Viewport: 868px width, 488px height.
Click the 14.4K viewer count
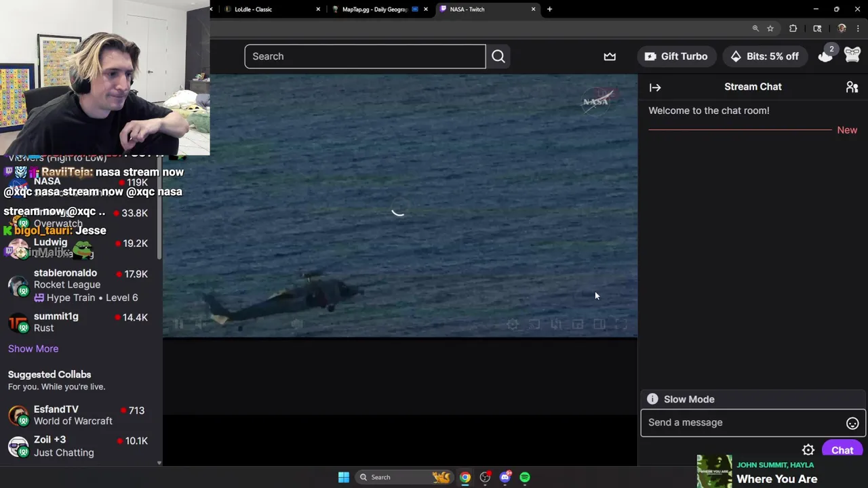(135, 317)
